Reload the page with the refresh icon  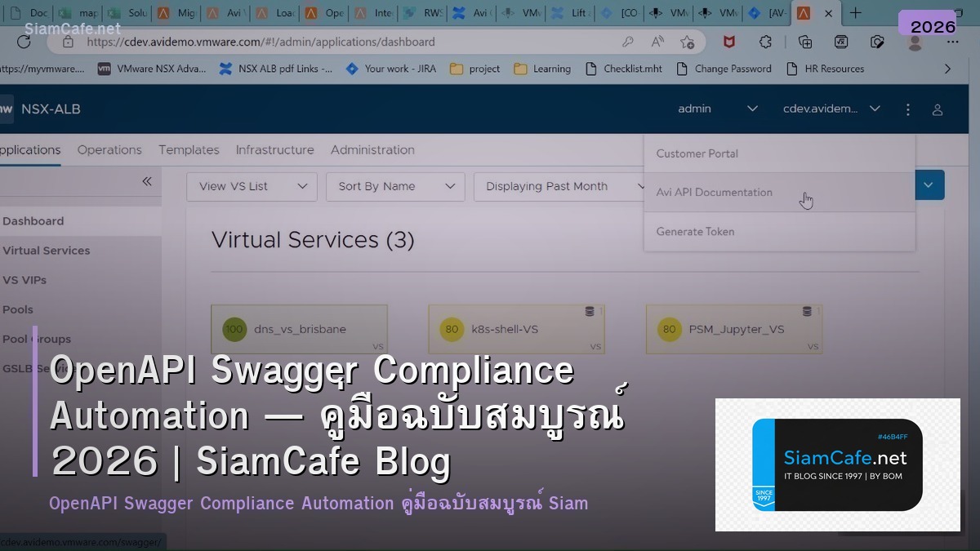(x=24, y=42)
